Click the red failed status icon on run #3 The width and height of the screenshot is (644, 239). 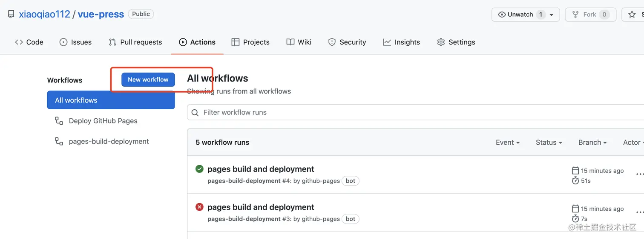(x=199, y=207)
